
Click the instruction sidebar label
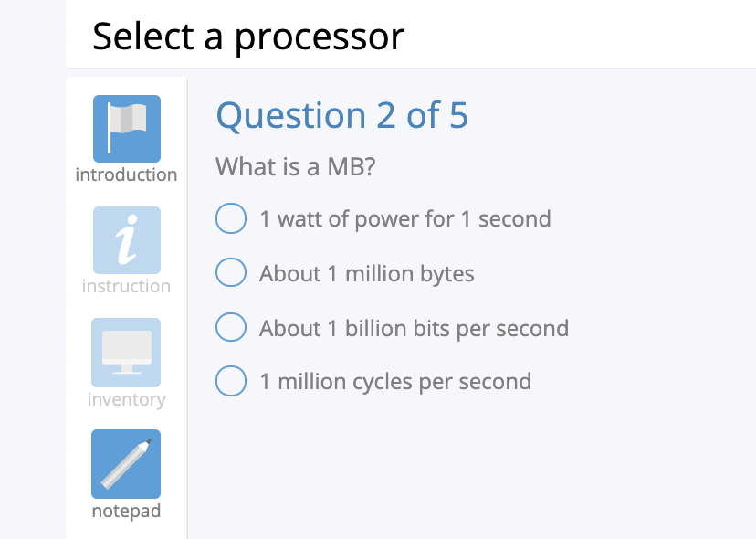pos(125,285)
